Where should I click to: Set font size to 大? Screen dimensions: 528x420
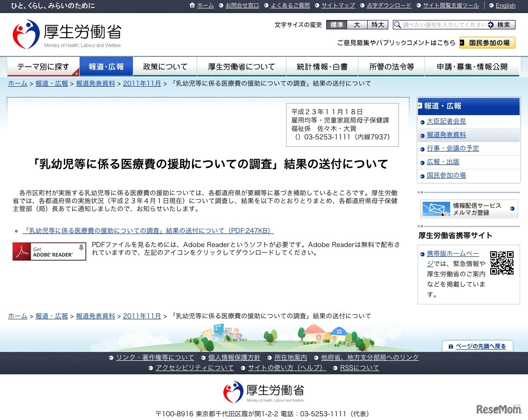pos(357,25)
